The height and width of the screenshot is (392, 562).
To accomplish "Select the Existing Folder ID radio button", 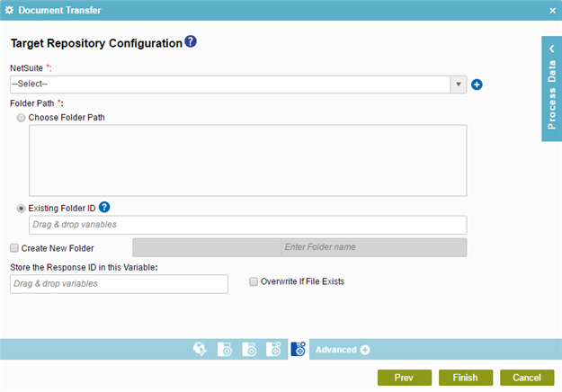I will click(22, 209).
